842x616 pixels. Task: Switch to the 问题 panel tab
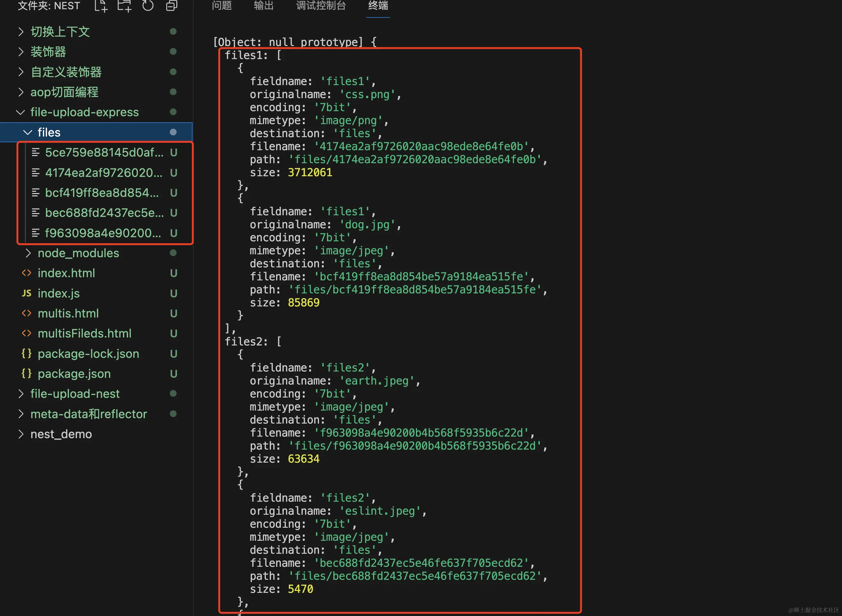point(222,6)
